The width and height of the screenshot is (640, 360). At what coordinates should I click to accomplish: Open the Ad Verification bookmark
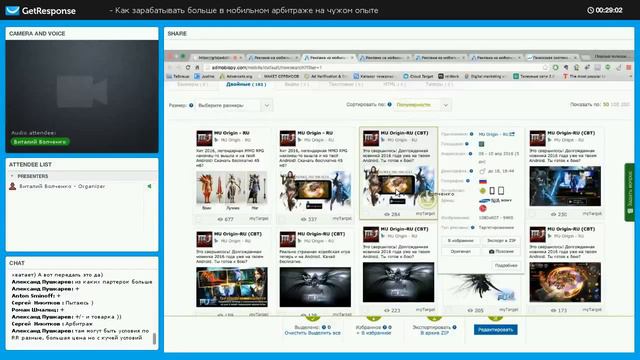tap(326, 76)
